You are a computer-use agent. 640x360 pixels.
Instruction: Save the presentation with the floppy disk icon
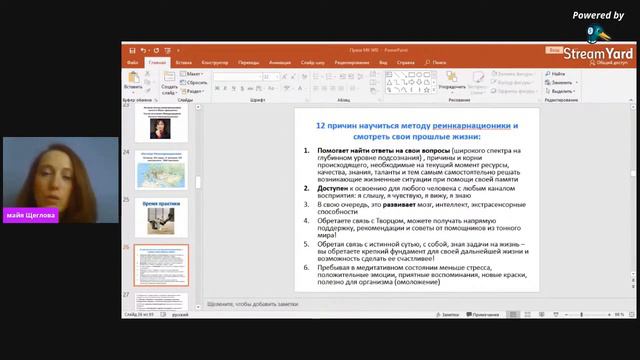[x=132, y=51]
